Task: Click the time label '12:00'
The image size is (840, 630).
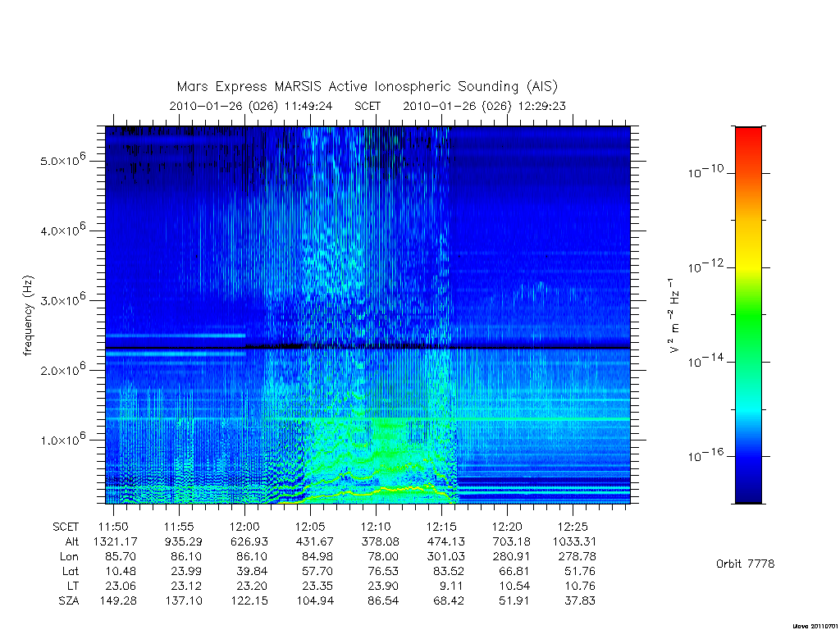Action: coord(244,527)
